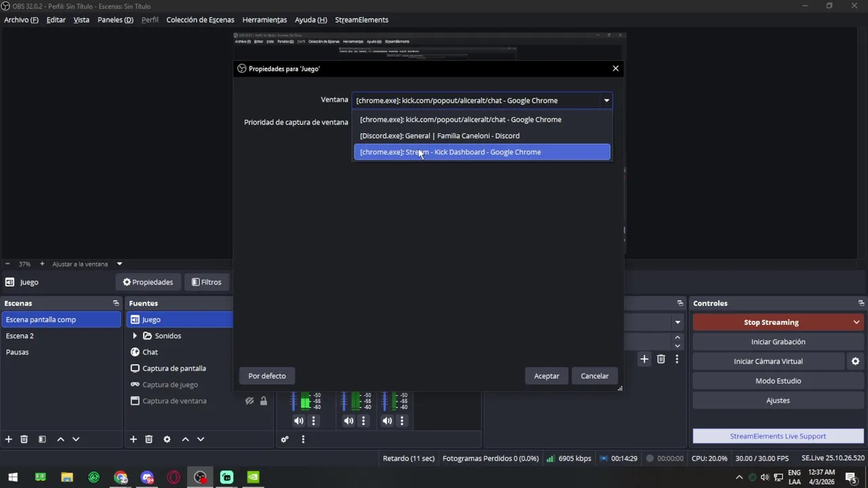Image resolution: width=868 pixels, height=488 pixels.
Task: Open Vista menu
Action: (81, 20)
